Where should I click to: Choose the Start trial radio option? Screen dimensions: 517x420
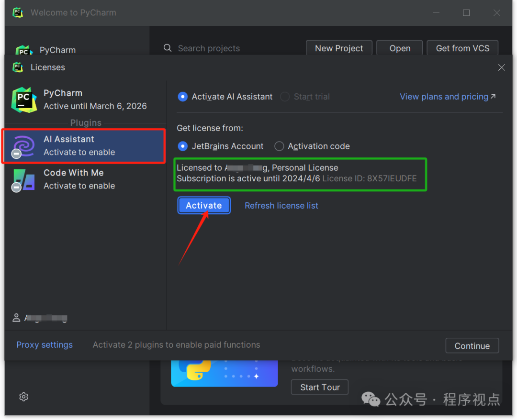pos(305,97)
